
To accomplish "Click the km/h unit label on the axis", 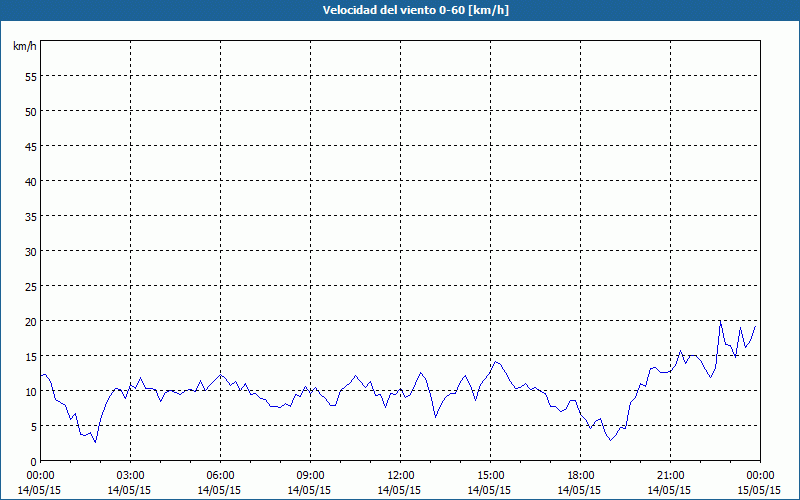I will click(x=24, y=47).
